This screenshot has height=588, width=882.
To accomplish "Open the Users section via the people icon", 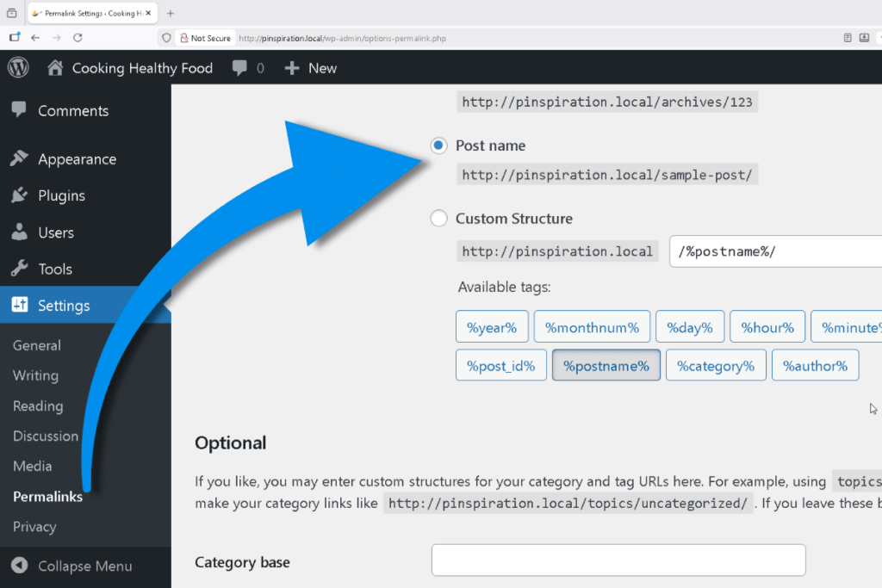I will [x=21, y=232].
